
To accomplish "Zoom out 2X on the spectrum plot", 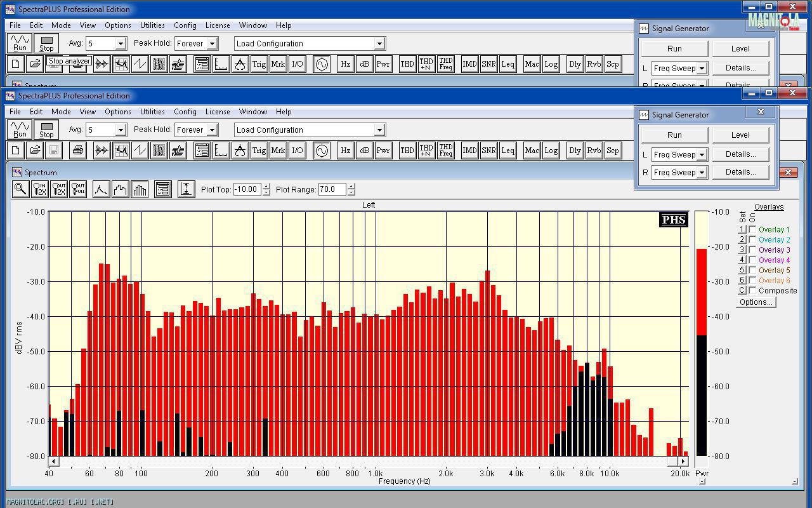I will click(59, 189).
